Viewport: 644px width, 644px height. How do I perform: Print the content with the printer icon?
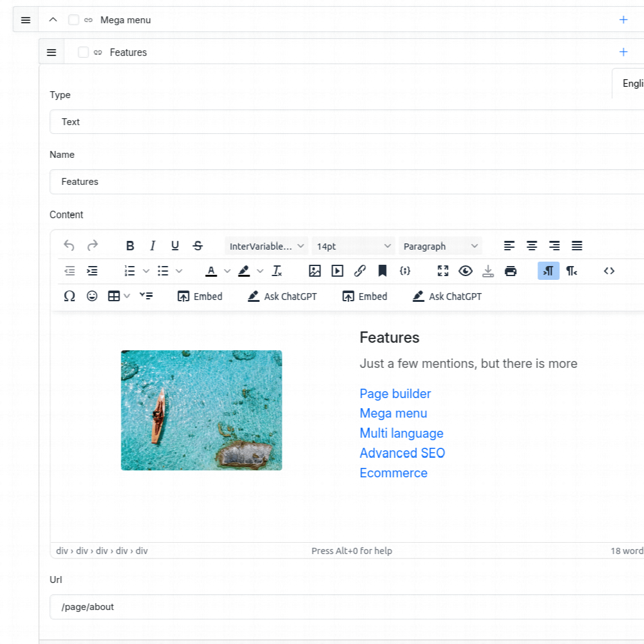[511, 271]
